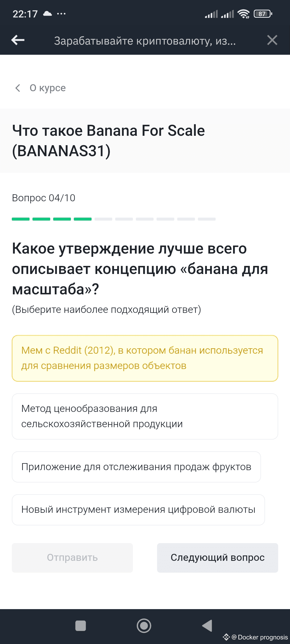Choose 'Метод ценообразования' answer option
The height and width of the screenshot is (644, 290).
click(145, 416)
